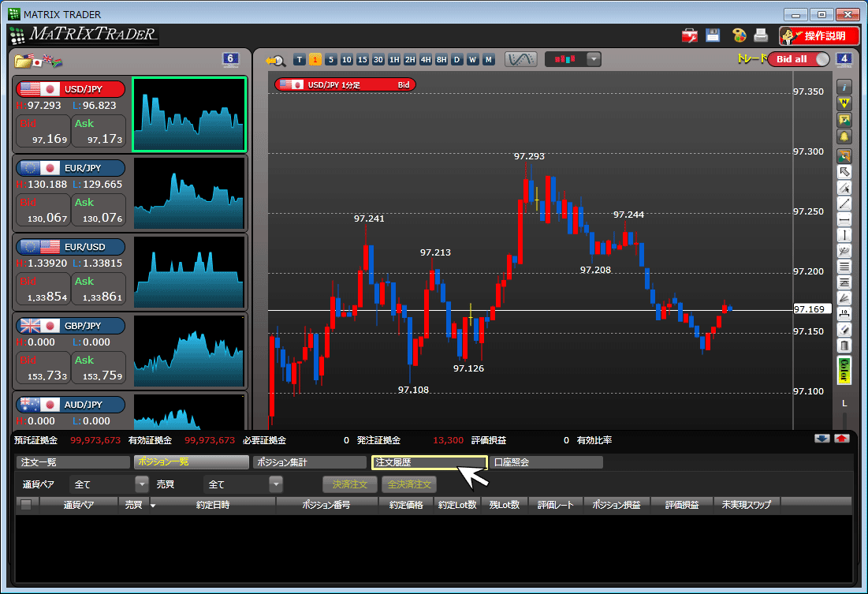Click the 決済注文 button
868x594 pixels.
350,484
